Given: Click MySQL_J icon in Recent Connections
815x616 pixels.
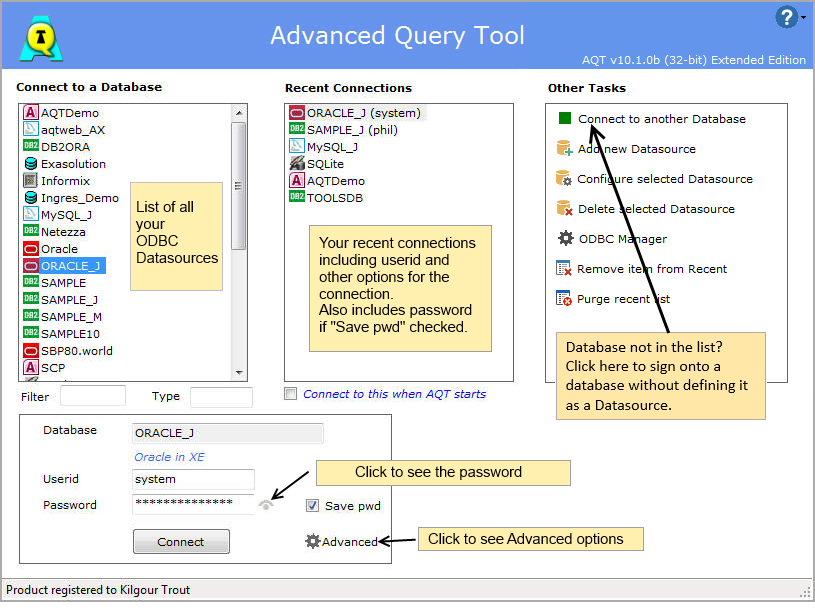Looking at the screenshot, I should [x=296, y=146].
